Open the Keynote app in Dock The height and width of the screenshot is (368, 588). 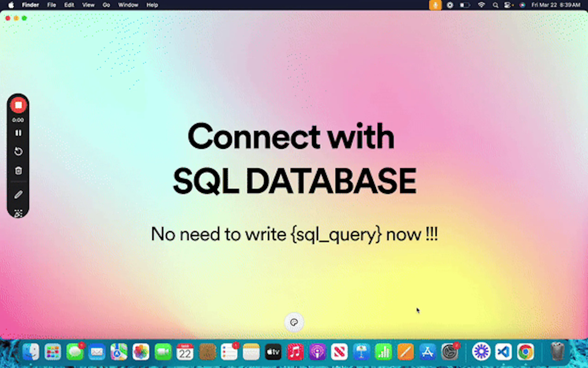pyautogui.click(x=361, y=352)
